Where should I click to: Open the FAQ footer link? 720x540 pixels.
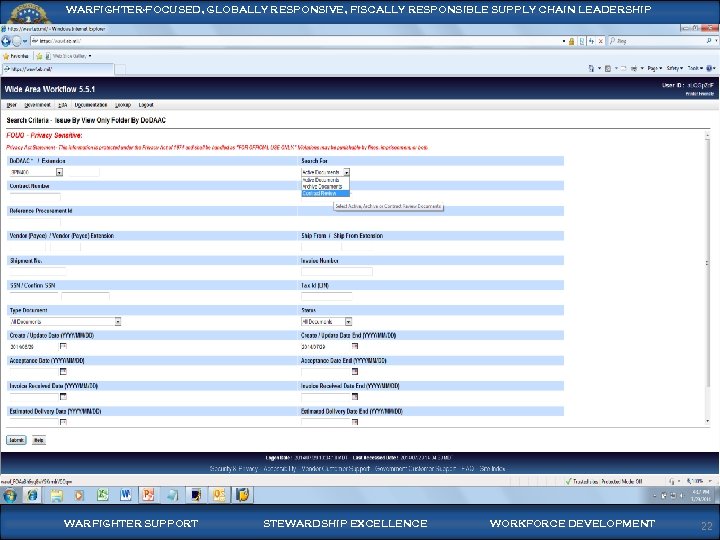point(468,469)
